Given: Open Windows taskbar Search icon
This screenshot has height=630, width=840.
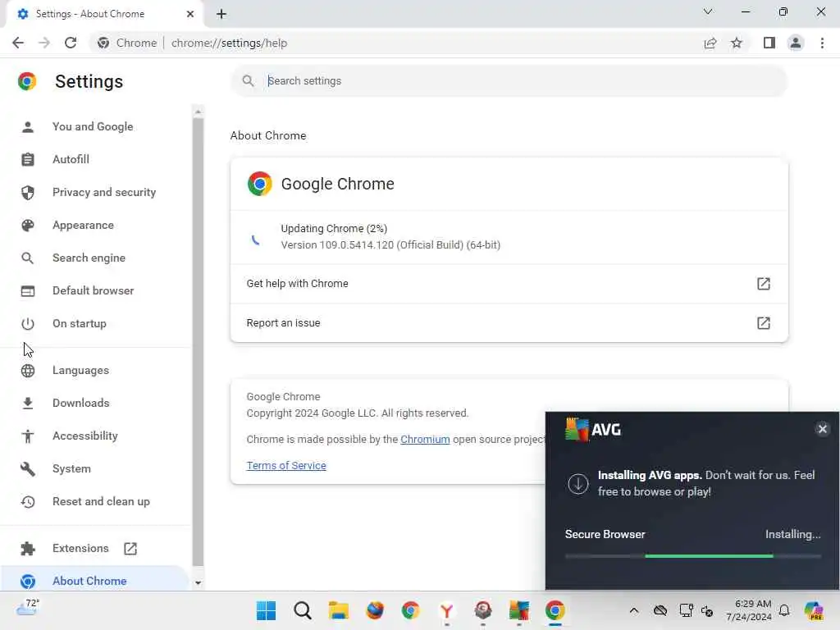Looking at the screenshot, I should [x=302, y=610].
